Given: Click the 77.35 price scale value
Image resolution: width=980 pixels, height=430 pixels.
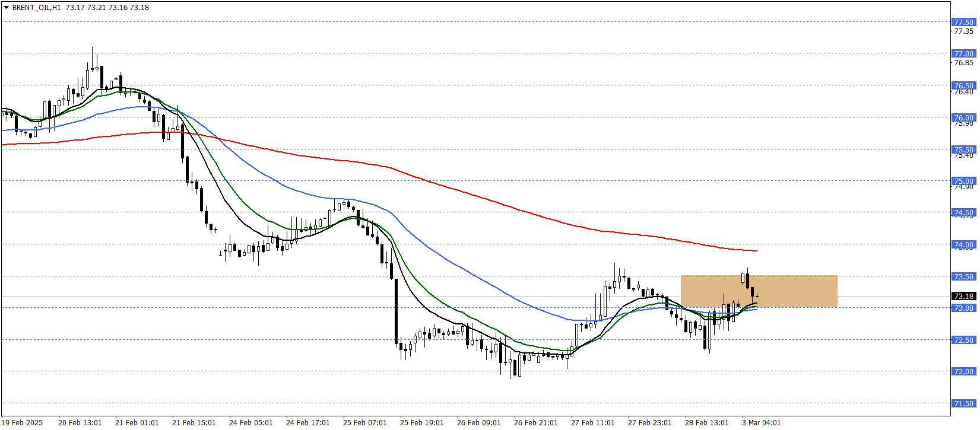Looking at the screenshot, I should coord(963,31).
